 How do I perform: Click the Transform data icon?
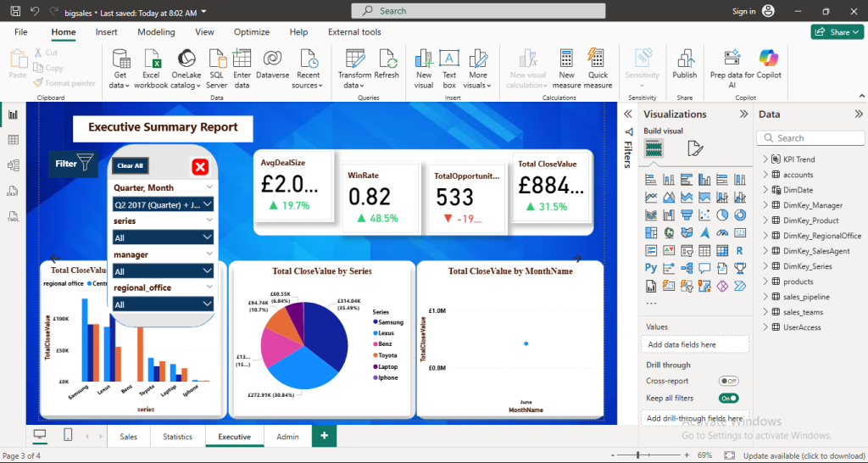[354, 59]
